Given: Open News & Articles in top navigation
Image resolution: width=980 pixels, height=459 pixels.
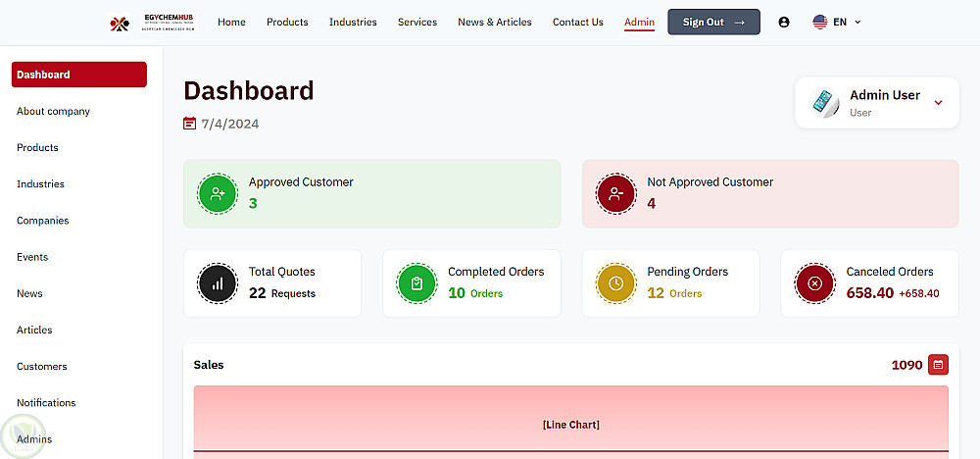Looking at the screenshot, I should 495,22.
